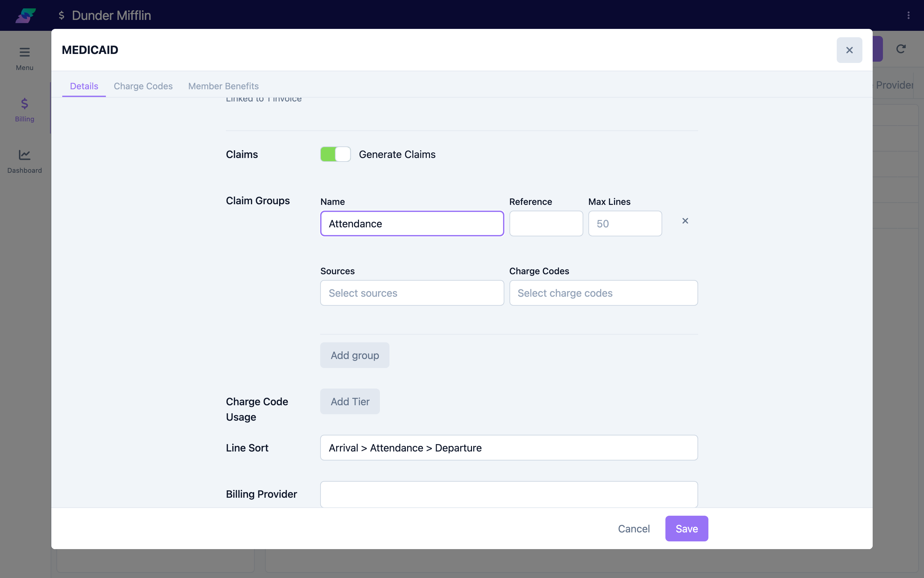The width and height of the screenshot is (924, 578).
Task: Click the Charge Code Usage label
Action: click(257, 409)
